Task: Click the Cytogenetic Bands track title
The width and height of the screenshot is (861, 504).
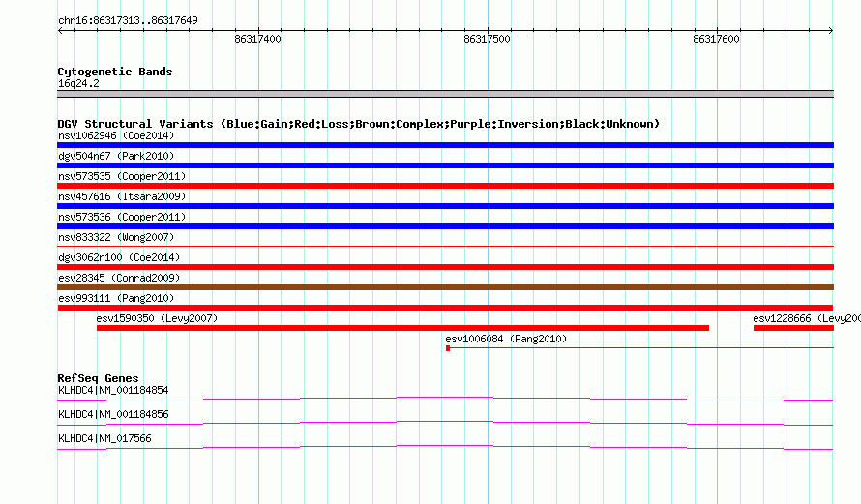Action: point(115,72)
